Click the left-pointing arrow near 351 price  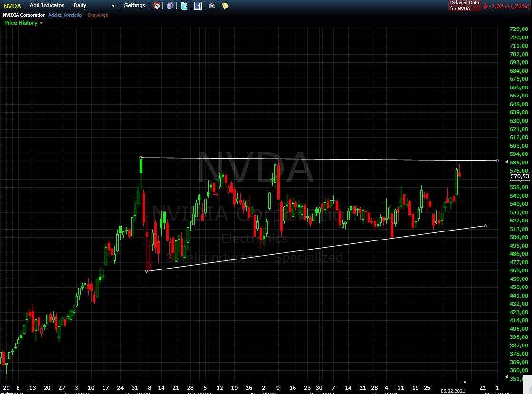507,377
